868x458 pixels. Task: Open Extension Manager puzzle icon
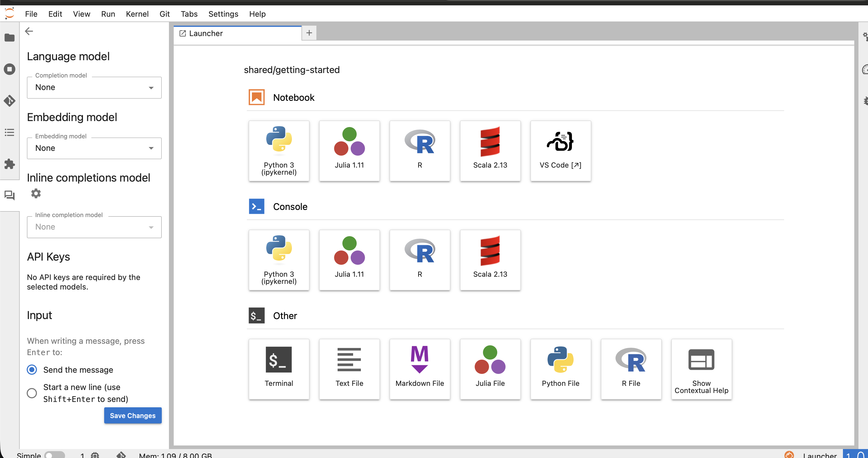10,164
